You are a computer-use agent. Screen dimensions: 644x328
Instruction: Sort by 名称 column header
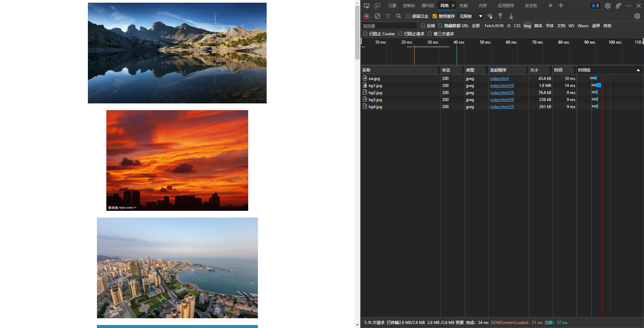[x=400, y=70]
